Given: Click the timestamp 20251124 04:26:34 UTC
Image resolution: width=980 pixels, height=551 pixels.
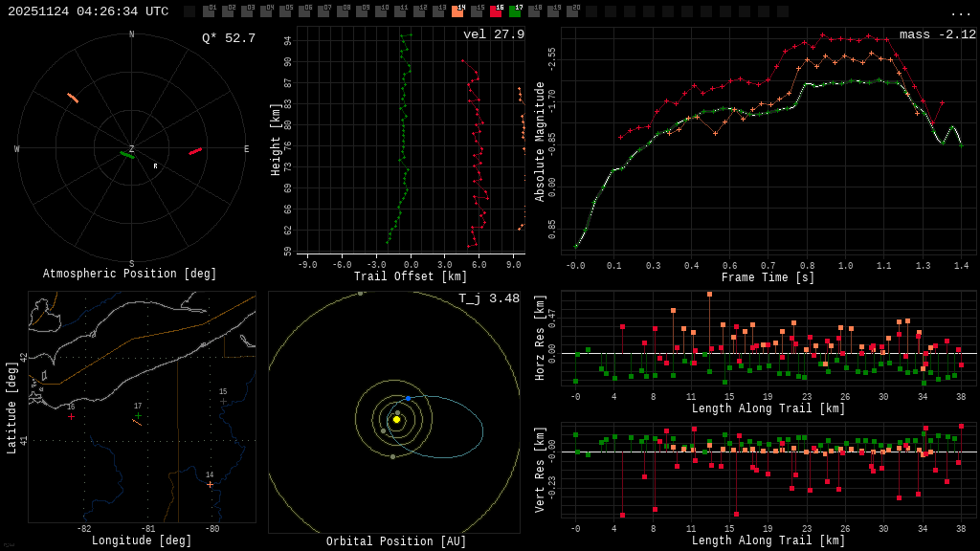Looking at the screenshot, I should click(x=88, y=11).
